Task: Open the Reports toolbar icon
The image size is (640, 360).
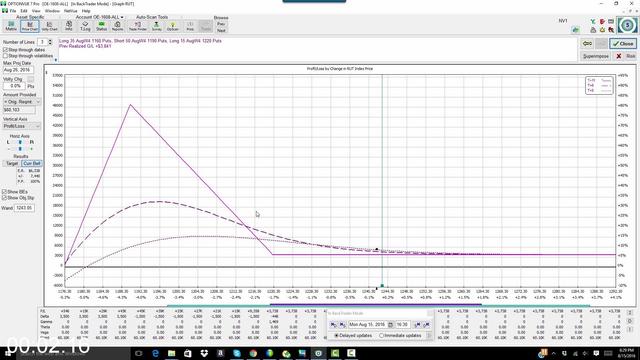Action: click(118, 26)
